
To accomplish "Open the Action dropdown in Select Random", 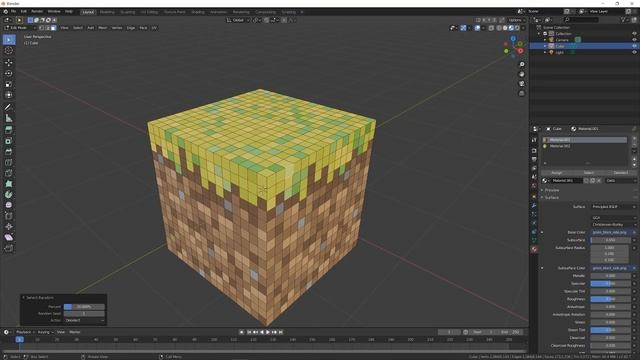I will click(84, 320).
